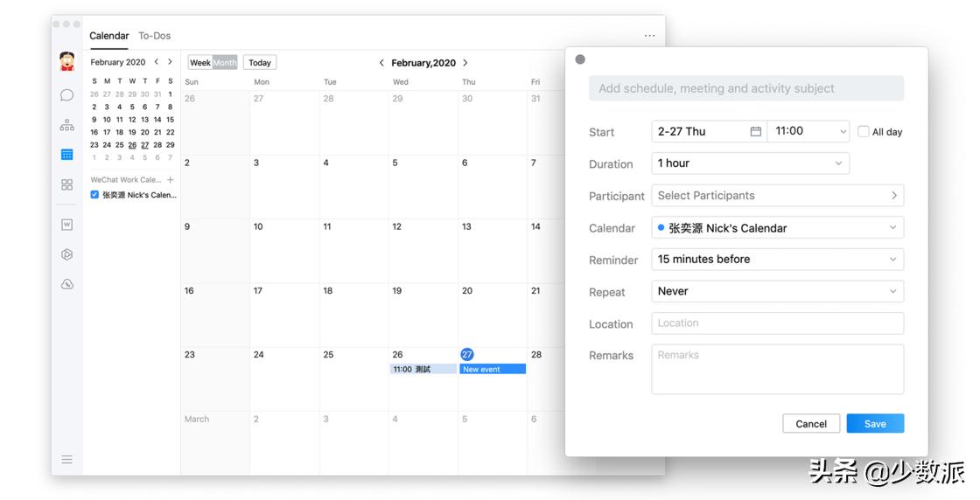Go to previous month in mini calendar
This screenshot has height=500, width=980.
[x=157, y=62]
